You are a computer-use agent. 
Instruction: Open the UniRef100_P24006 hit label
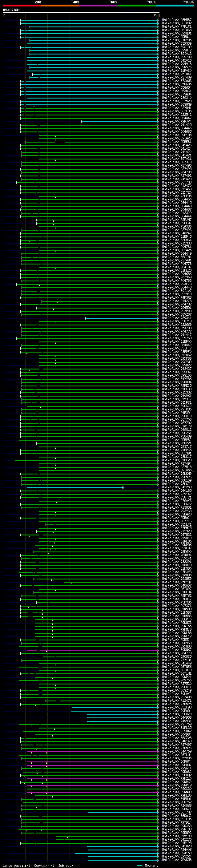(177, 850)
